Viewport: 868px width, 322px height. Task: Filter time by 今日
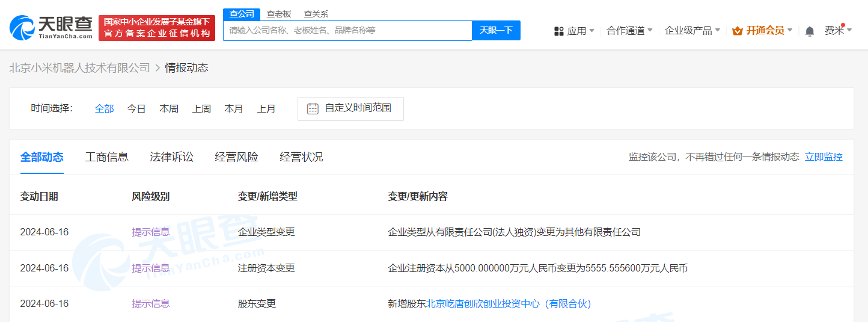click(x=136, y=109)
